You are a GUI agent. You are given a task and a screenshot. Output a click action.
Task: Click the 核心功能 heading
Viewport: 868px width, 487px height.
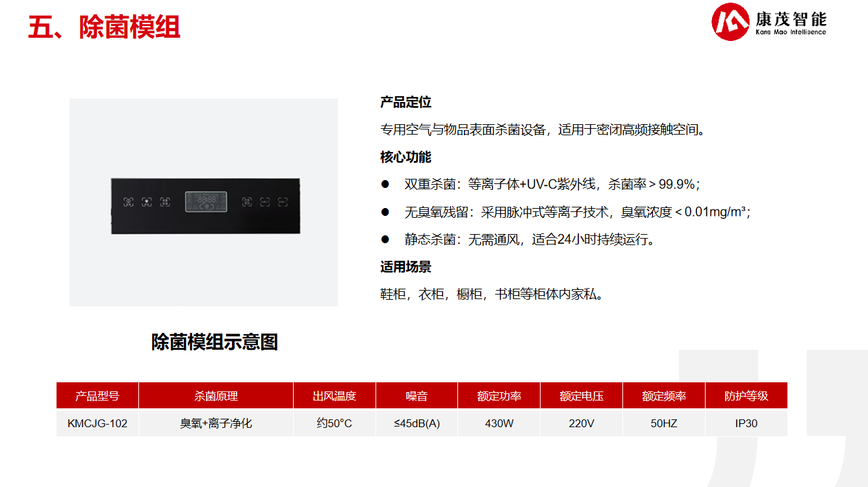point(405,157)
